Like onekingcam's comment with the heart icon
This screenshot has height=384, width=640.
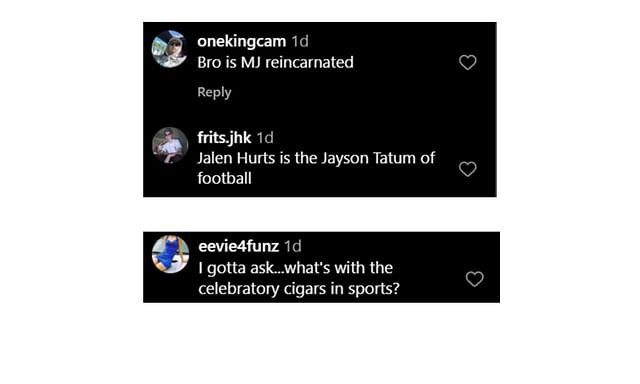[x=467, y=62]
